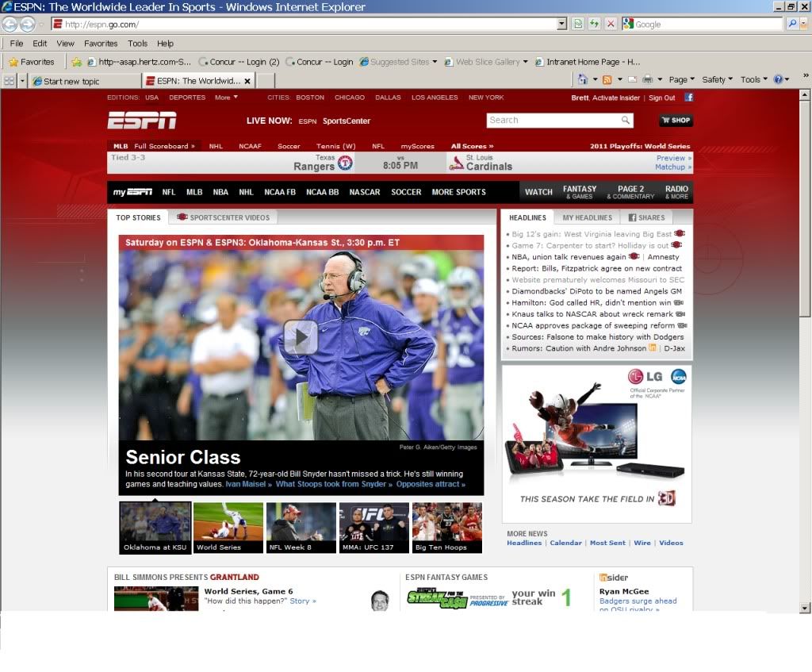This screenshot has height=672, width=812.
Task: Open the File menu
Action: pos(17,44)
